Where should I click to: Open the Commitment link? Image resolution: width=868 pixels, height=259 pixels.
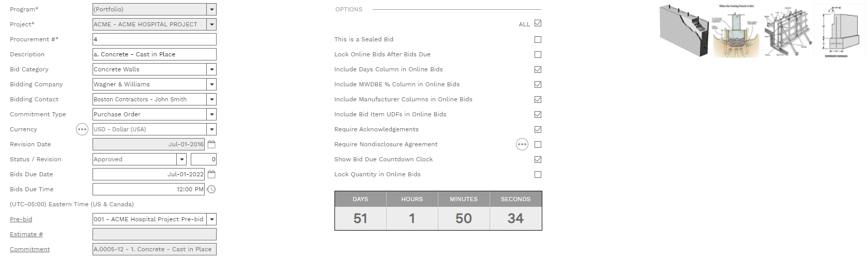(30, 249)
